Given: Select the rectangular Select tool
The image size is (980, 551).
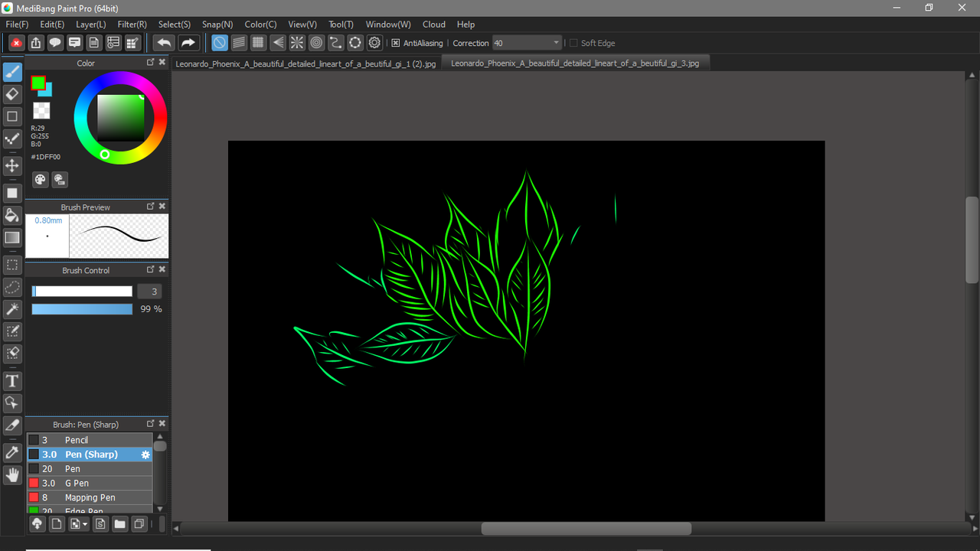Looking at the screenshot, I should coord(12,265).
